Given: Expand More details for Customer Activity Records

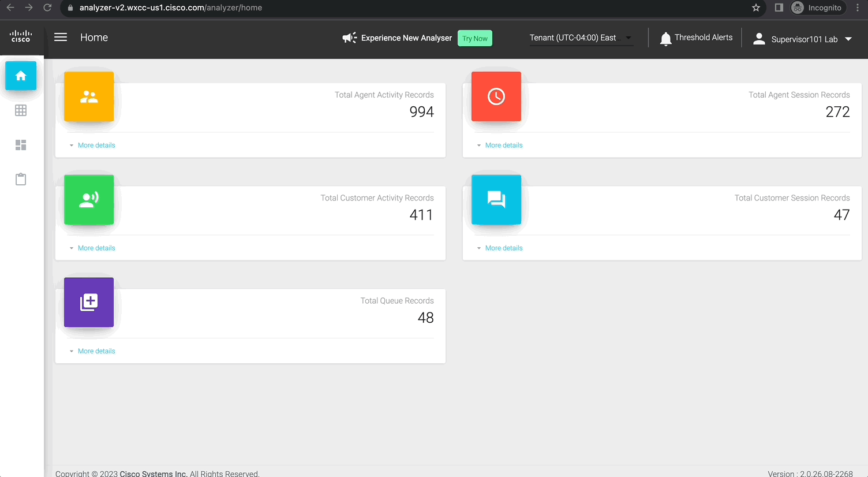Looking at the screenshot, I should 96,248.
